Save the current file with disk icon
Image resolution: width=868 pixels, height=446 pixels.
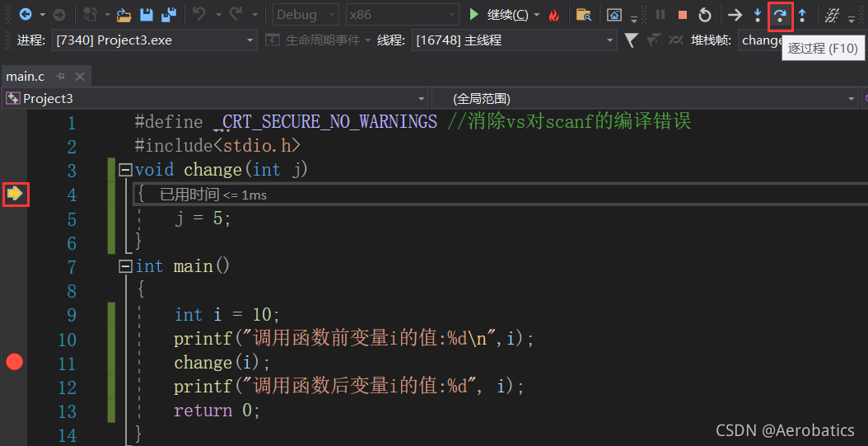click(x=147, y=14)
